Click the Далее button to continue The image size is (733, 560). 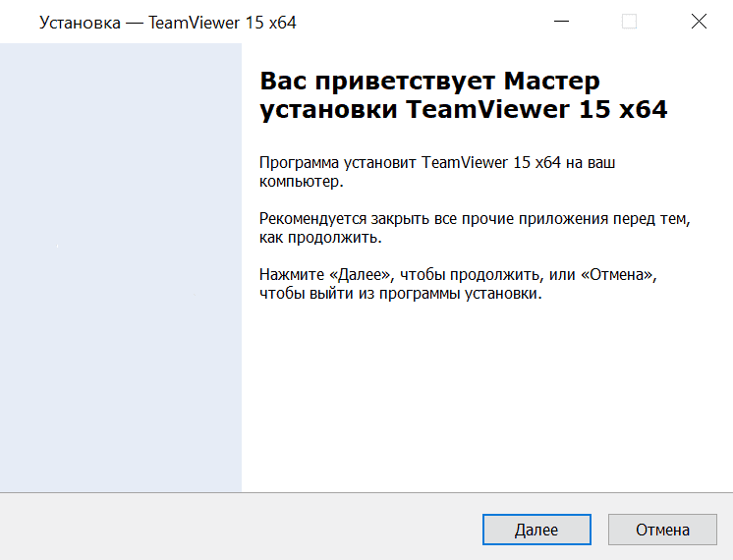click(x=536, y=530)
